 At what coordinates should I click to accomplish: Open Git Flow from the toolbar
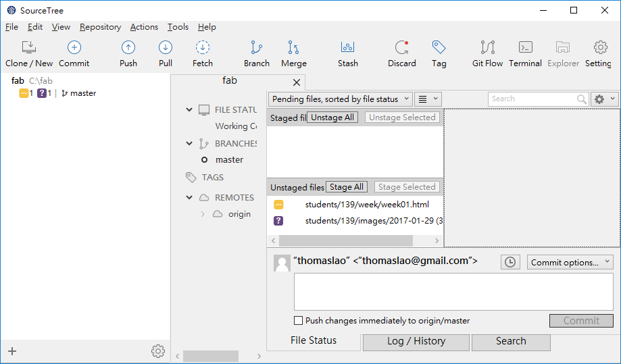487,47
